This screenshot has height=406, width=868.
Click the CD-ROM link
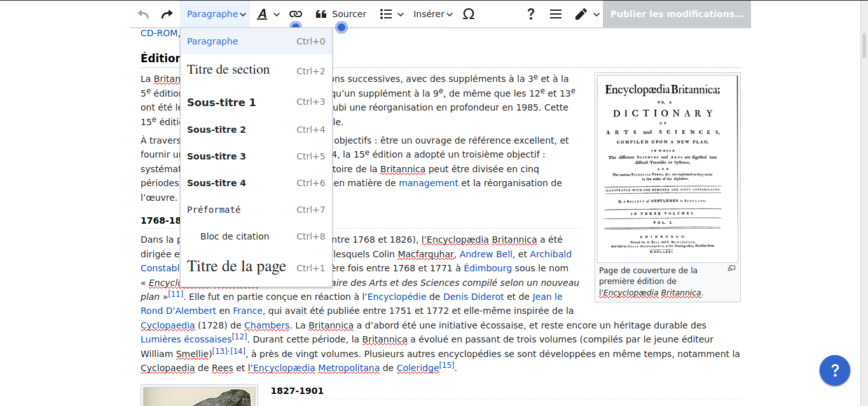159,33
